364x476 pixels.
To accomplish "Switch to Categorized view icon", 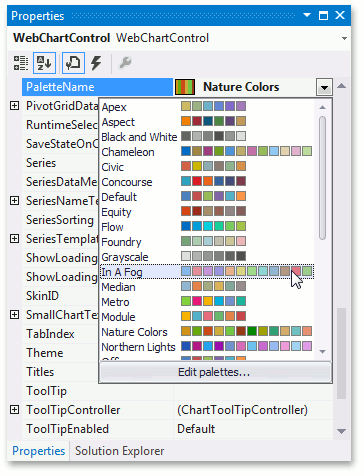I will point(21,63).
